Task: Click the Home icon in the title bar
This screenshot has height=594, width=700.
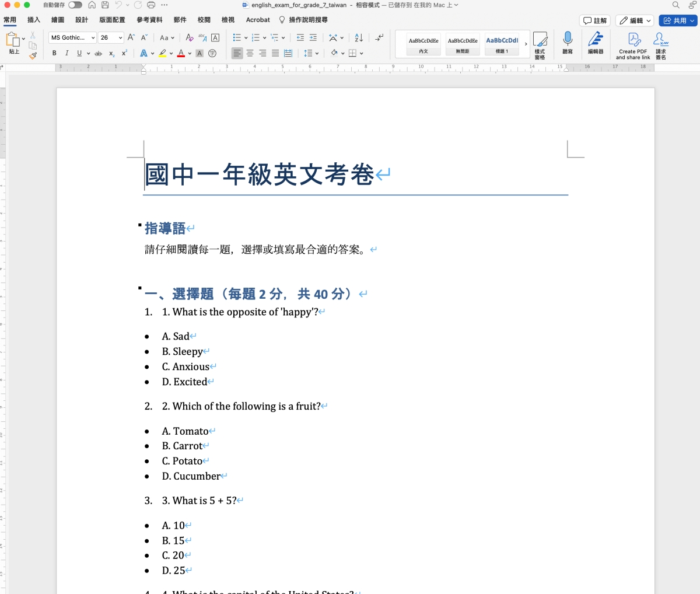Action: (x=92, y=5)
